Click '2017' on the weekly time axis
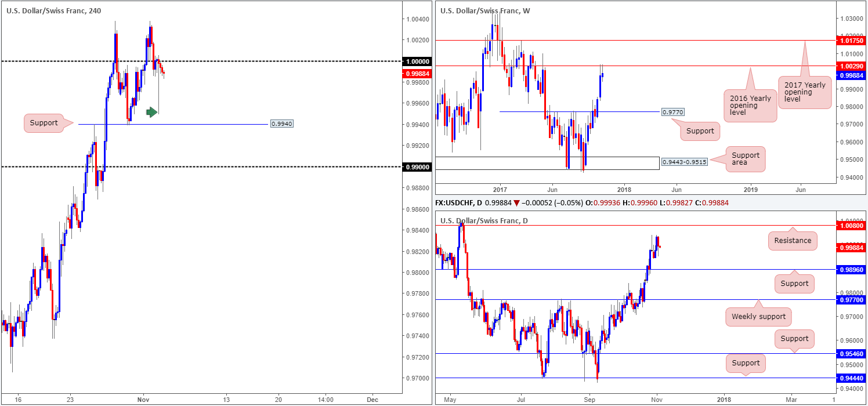 point(500,189)
